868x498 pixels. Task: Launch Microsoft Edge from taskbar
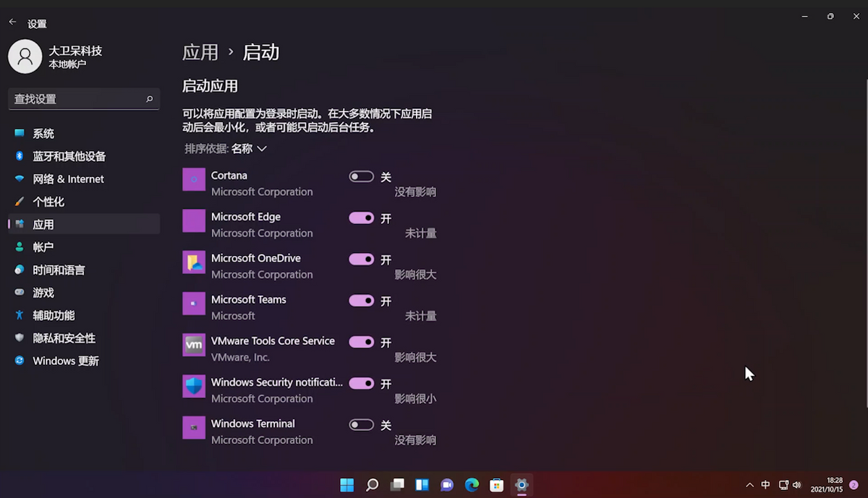click(472, 484)
